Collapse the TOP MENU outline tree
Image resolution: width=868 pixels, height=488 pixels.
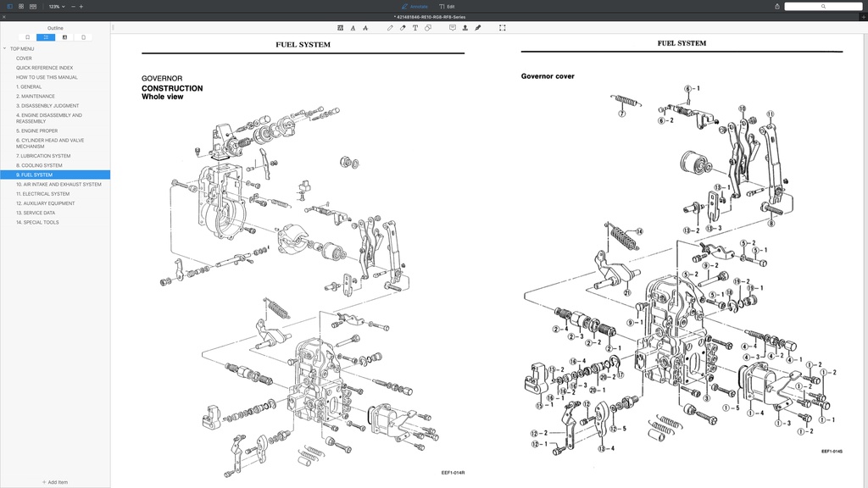[5, 48]
